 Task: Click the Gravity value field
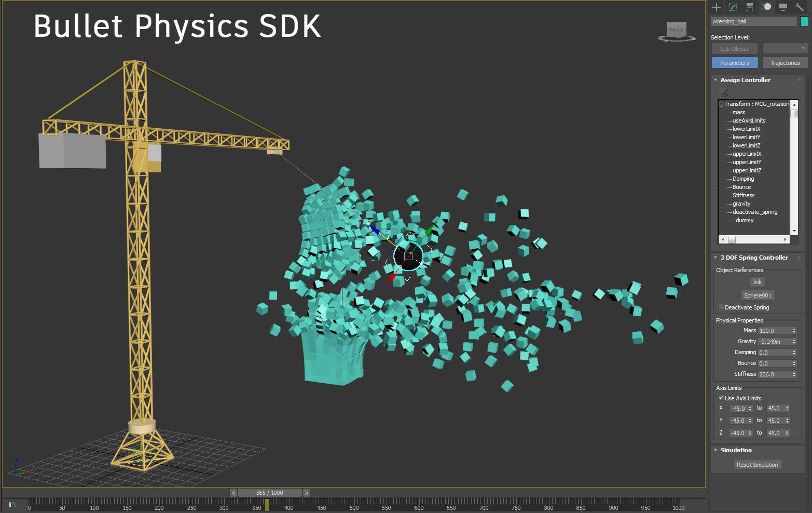click(774, 342)
